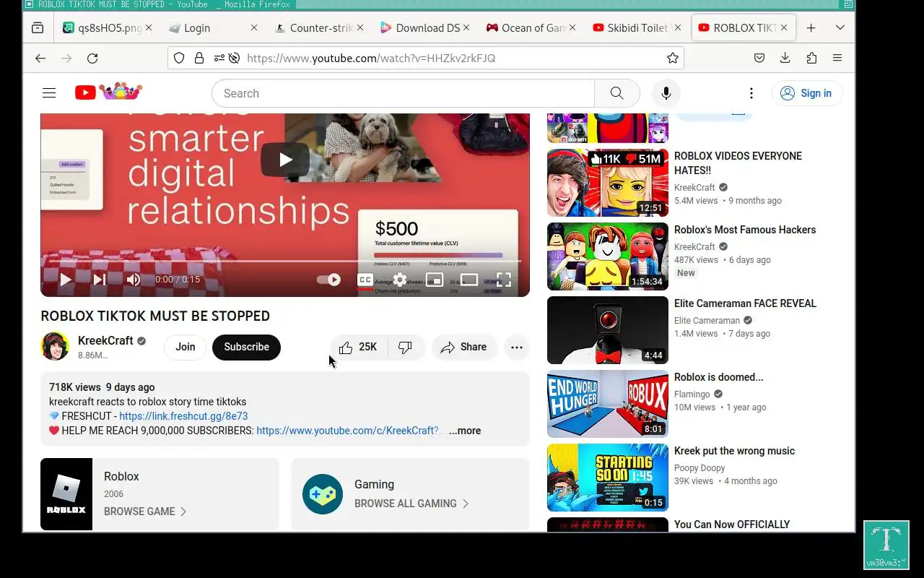Like the video with the 25K thumbs up
This screenshot has width=924, height=578.
(359, 347)
